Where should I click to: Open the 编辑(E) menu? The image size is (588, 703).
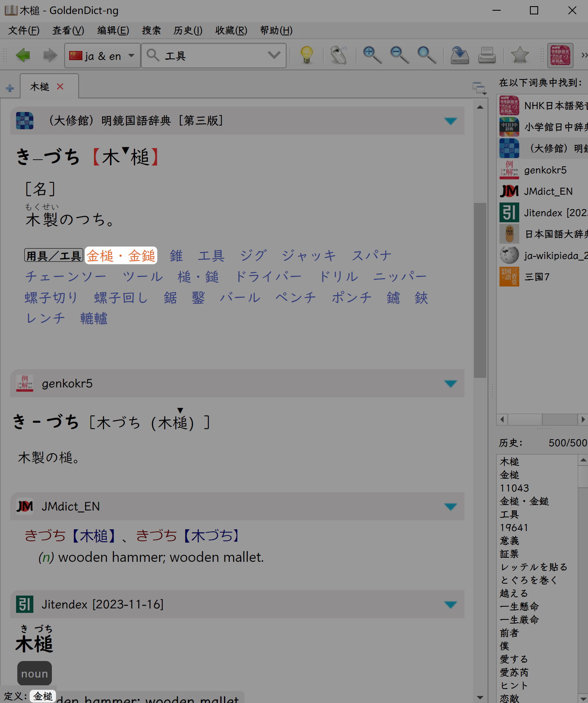(113, 30)
